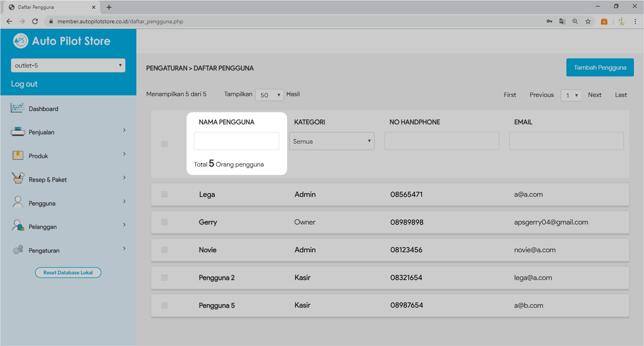The height and width of the screenshot is (346, 644).
Task: Click the Log out link
Action: pyautogui.click(x=24, y=84)
